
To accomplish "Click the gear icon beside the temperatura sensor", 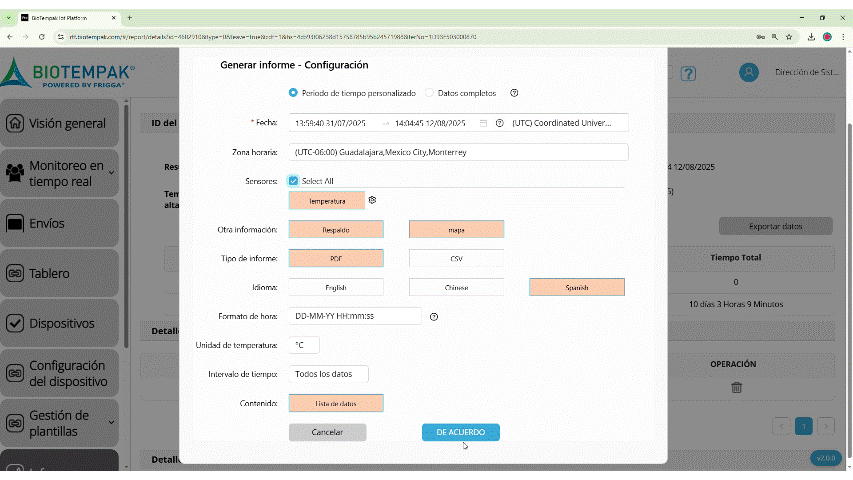I will (372, 200).
